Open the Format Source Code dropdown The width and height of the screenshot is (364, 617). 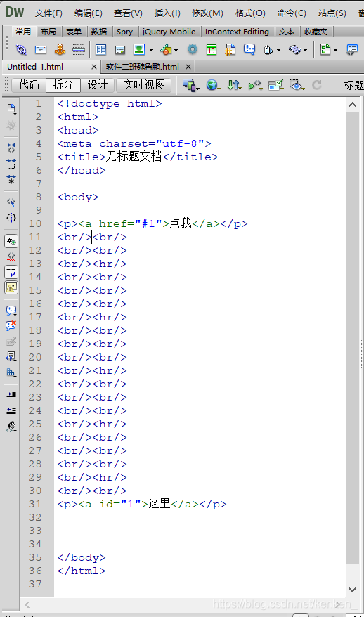pos(11,427)
